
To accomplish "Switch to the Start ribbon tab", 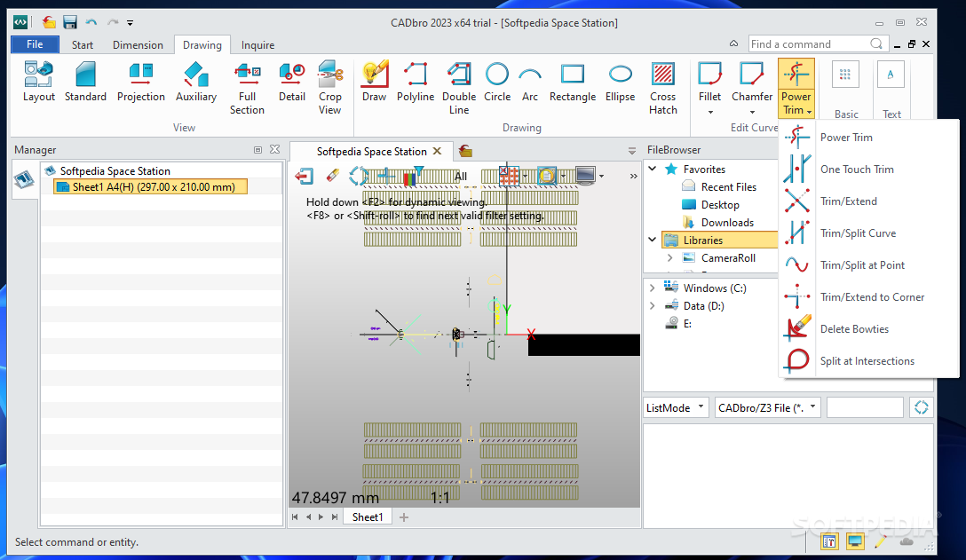I will [x=82, y=45].
